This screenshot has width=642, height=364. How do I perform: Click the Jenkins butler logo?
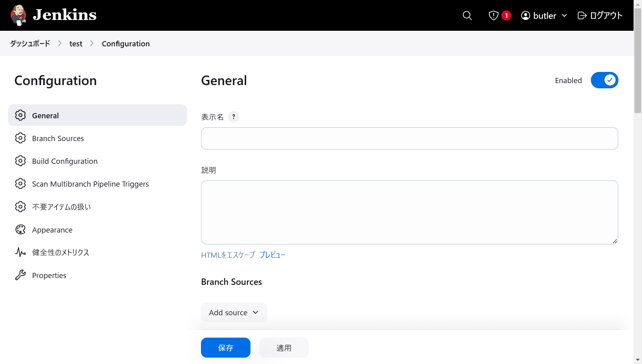pos(18,15)
